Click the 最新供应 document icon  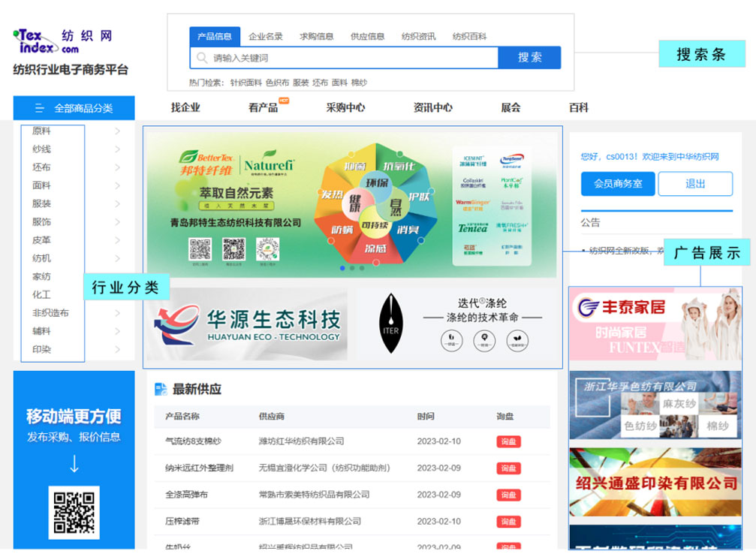tap(160, 389)
